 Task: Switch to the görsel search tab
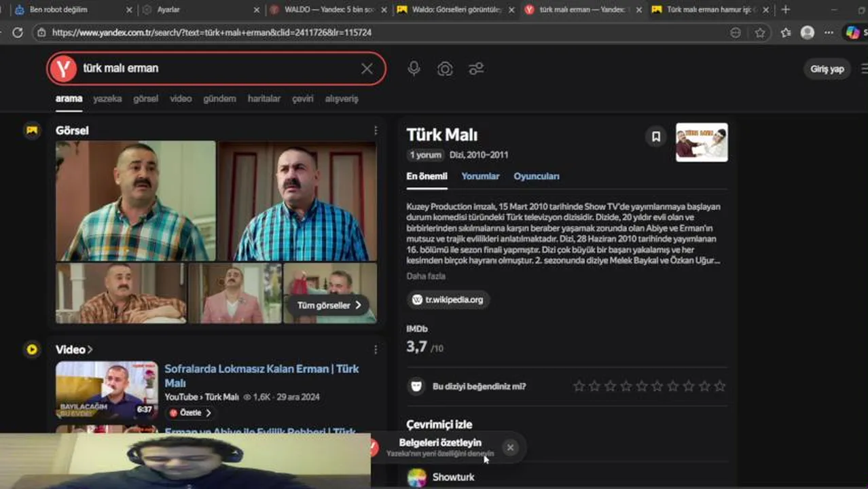pyautogui.click(x=145, y=98)
